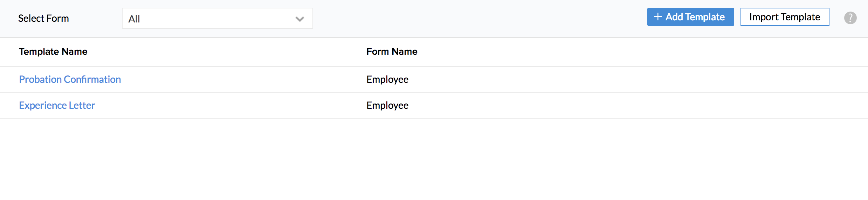This screenshot has height=200, width=868.
Task: Select Employee cell in Experience Letter row
Action: (x=387, y=105)
